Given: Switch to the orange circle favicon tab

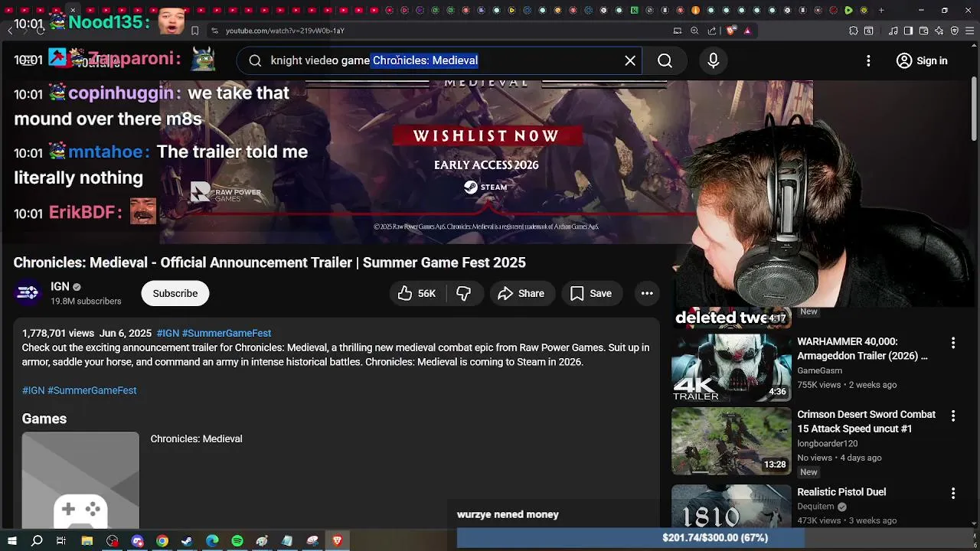Looking at the screenshot, I should pos(695,10).
